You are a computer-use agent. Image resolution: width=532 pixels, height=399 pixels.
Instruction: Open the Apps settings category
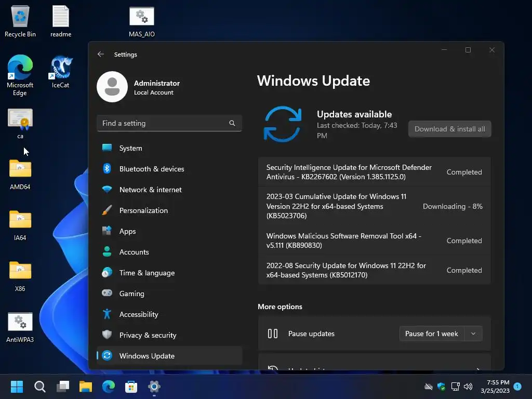[169, 231]
